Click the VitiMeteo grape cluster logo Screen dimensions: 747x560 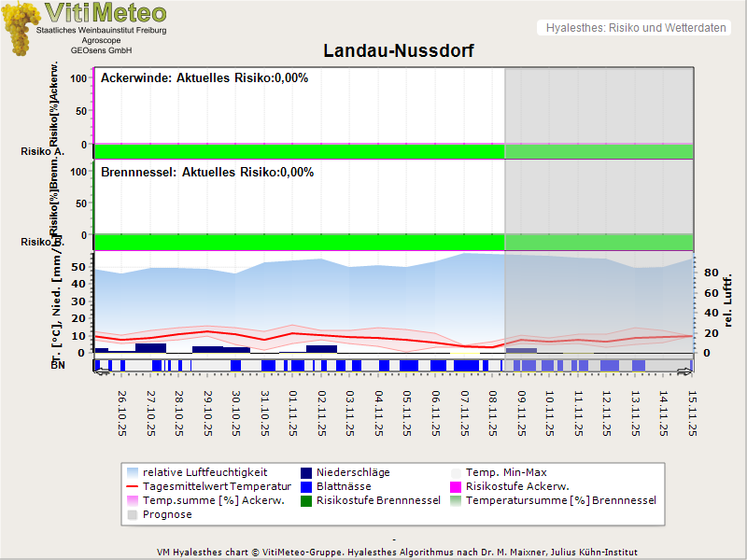[x=21, y=28]
